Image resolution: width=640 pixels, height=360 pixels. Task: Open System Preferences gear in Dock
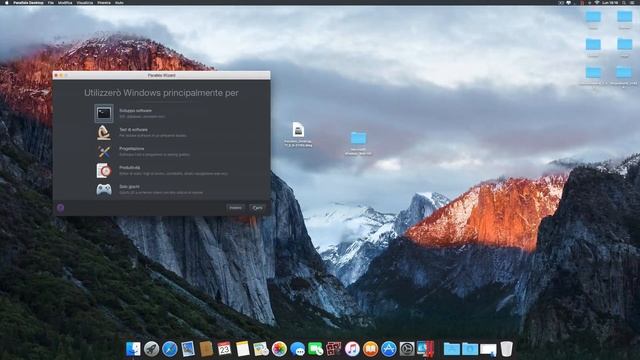point(407,349)
